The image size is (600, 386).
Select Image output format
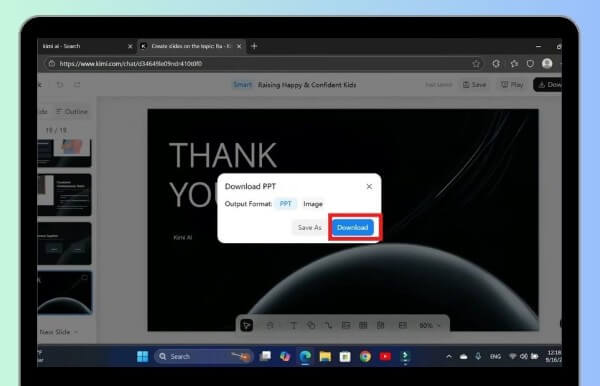pyautogui.click(x=313, y=204)
